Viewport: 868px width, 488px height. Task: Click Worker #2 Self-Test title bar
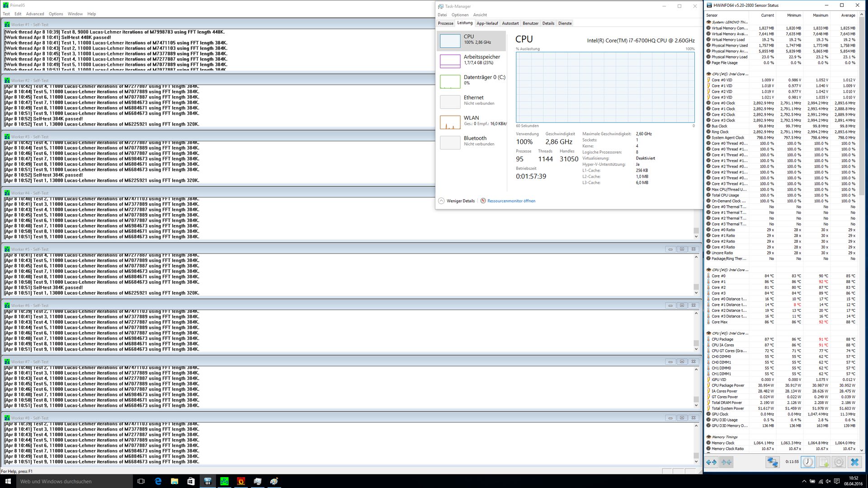pyautogui.click(x=217, y=80)
